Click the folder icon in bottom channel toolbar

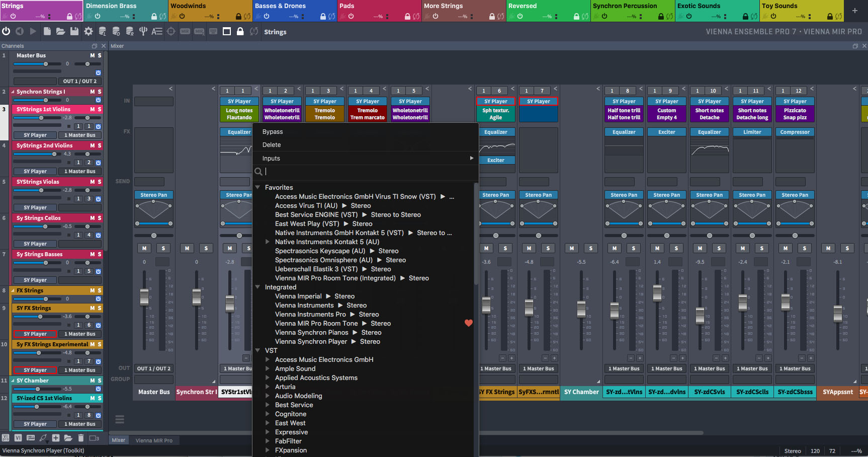68,438
